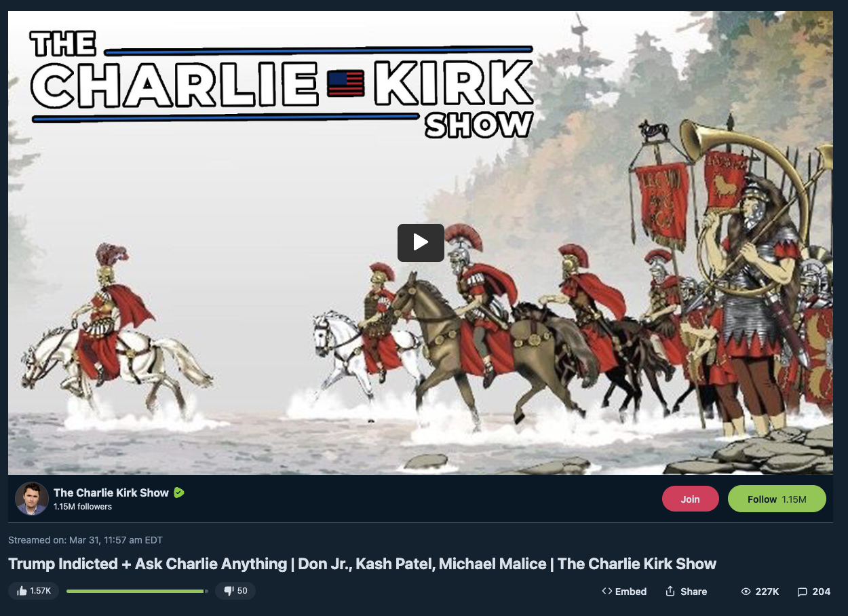Play the video with the center play button
Image resolution: width=848 pixels, height=616 pixels.
click(421, 242)
